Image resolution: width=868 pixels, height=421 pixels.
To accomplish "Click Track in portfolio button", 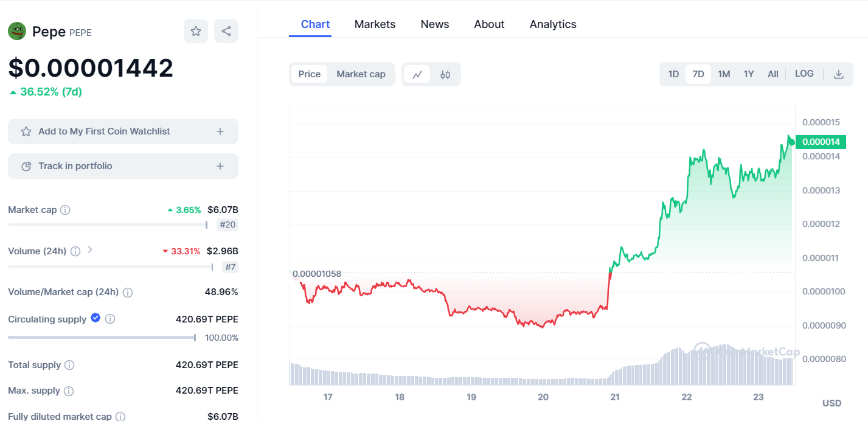I will point(123,166).
